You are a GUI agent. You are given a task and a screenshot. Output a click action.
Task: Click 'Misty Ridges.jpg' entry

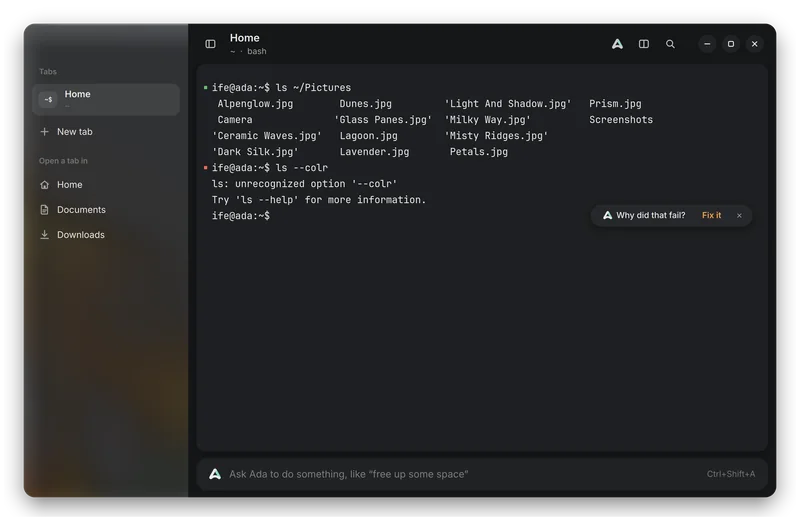point(496,136)
